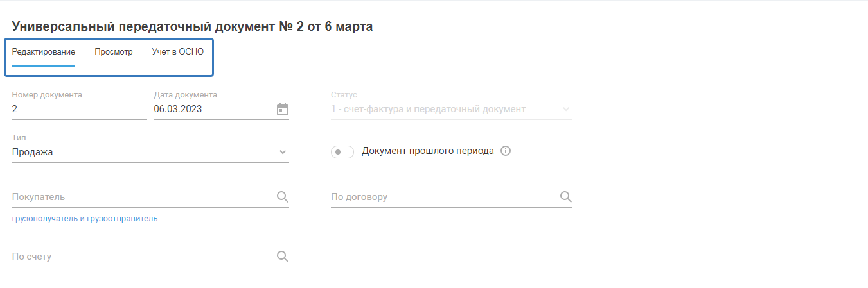The image size is (868, 288).
Task: Click the magnifier icon in По договору field
Action: coord(565,197)
